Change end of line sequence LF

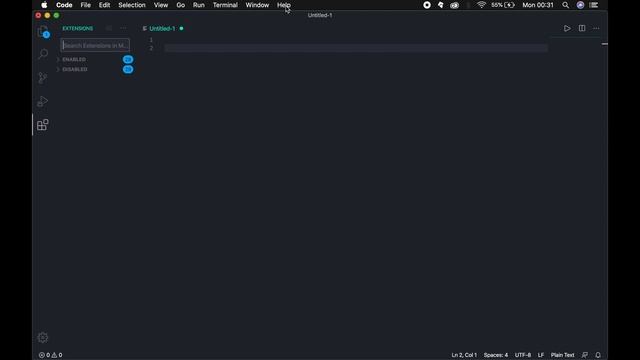pyautogui.click(x=541, y=355)
